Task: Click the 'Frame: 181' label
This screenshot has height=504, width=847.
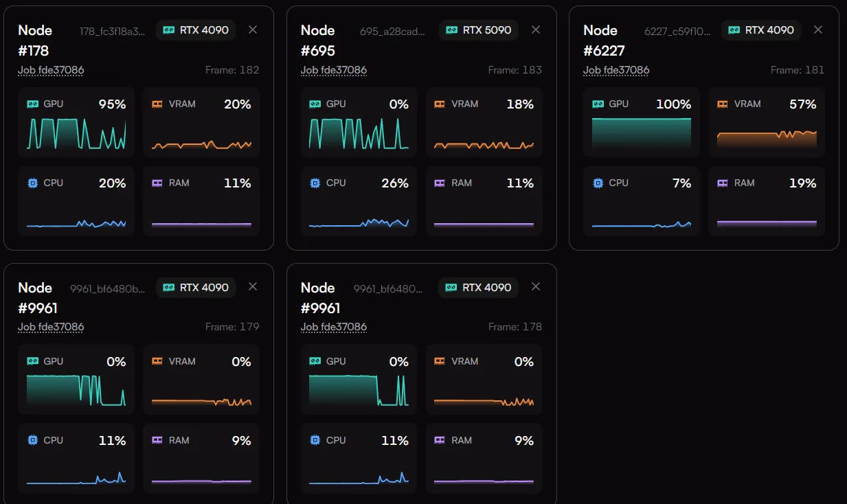Action: coord(798,70)
